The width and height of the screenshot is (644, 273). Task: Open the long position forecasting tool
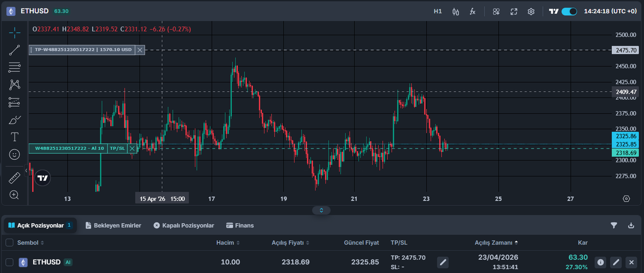(x=14, y=102)
